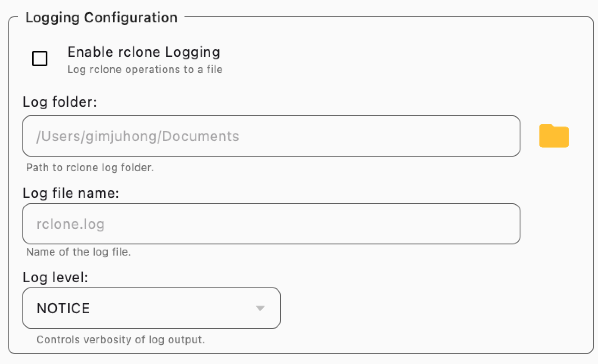Select the folder browse icon beside the path field
598x364 pixels.
[554, 136]
